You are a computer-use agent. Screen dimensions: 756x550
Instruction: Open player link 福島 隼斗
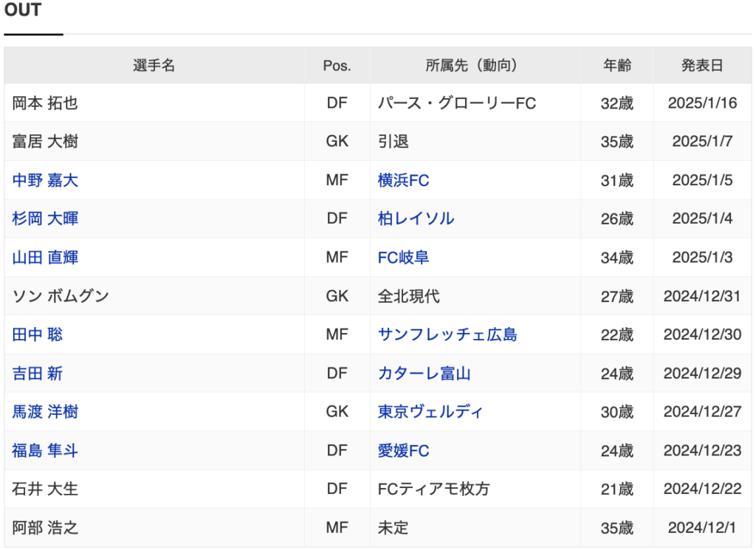[45, 450]
